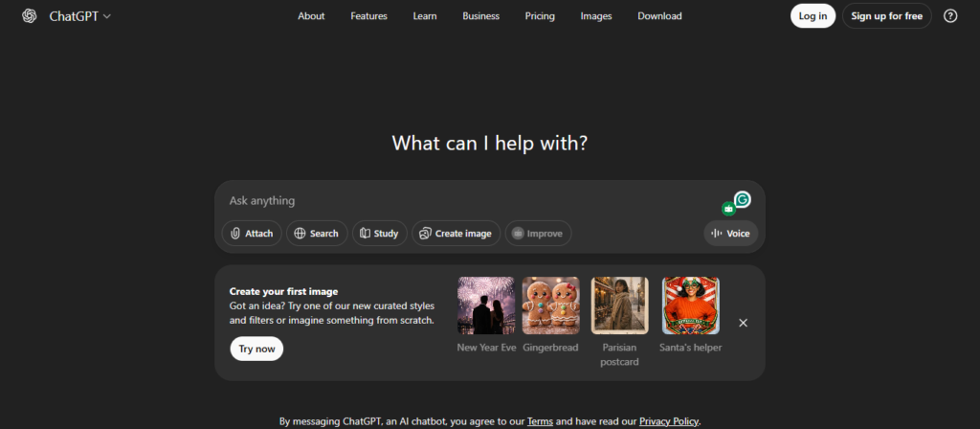Image resolution: width=980 pixels, height=429 pixels.
Task: Open the Business nav item
Action: [x=480, y=16]
